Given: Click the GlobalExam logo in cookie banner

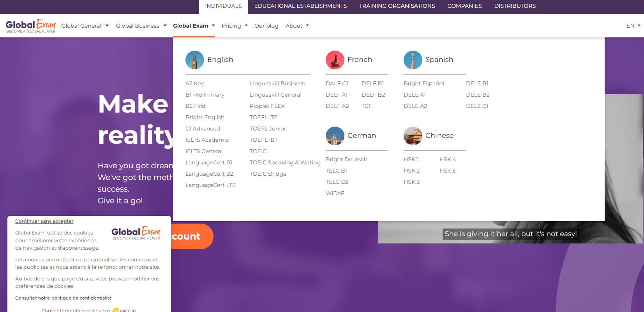Looking at the screenshot, I should 136,233.
